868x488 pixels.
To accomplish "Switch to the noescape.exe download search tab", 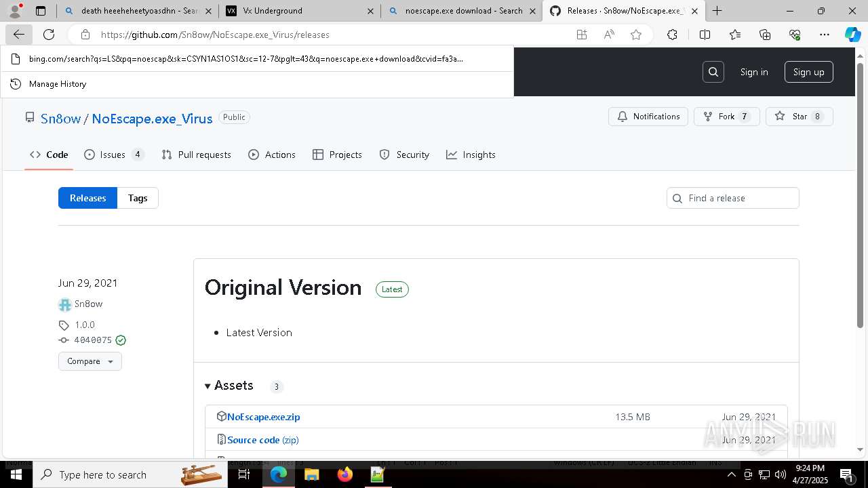I will coord(461,11).
